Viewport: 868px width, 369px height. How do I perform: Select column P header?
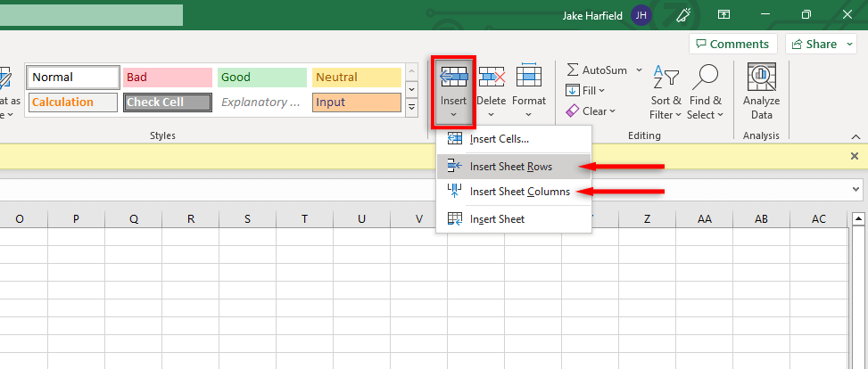point(77,219)
